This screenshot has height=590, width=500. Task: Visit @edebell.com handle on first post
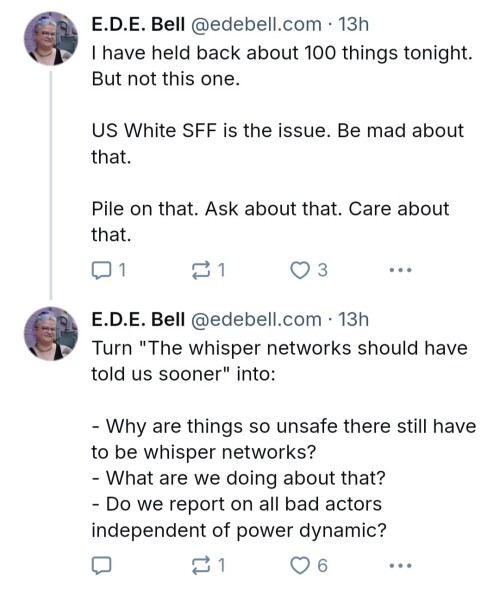tap(257, 25)
